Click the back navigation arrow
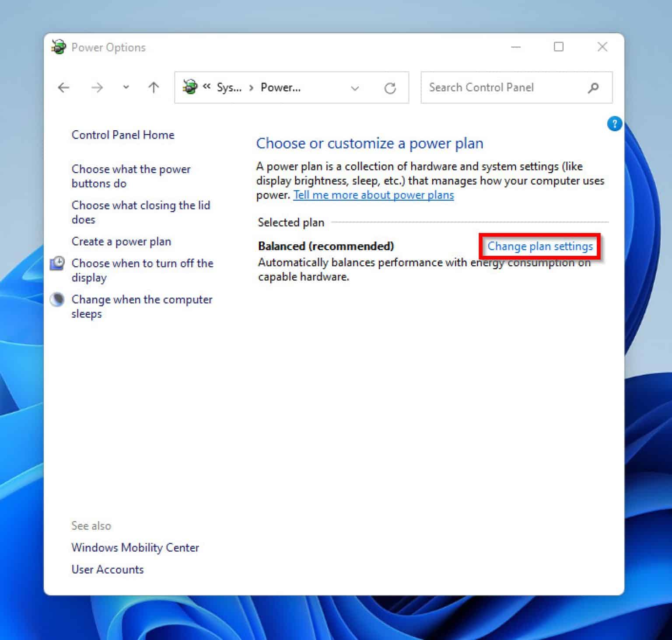This screenshot has height=640, width=672. (63, 87)
